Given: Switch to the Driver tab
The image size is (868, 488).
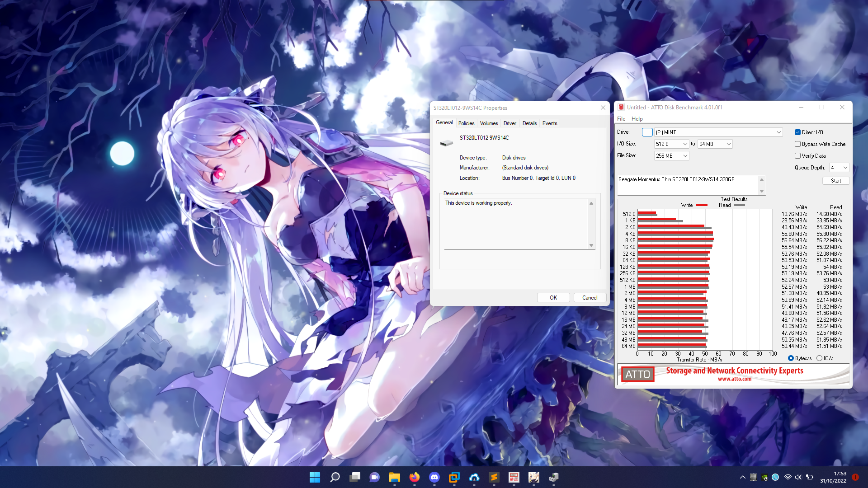Looking at the screenshot, I should [x=509, y=123].
